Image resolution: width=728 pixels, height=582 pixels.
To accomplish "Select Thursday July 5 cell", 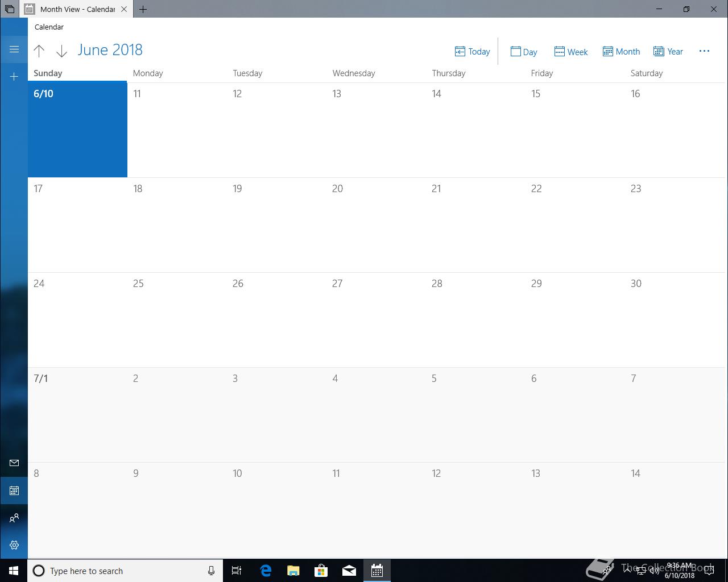I will tap(475, 415).
